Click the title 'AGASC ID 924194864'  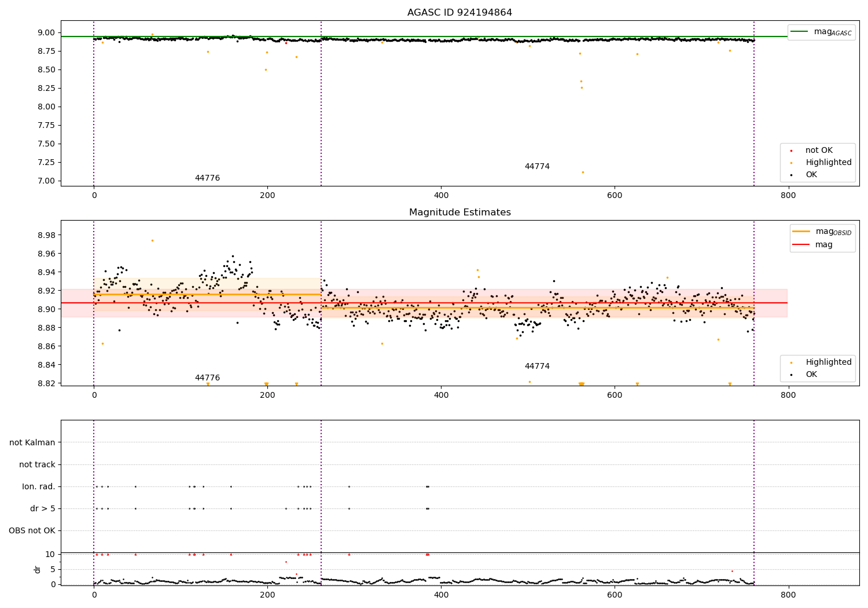click(459, 13)
